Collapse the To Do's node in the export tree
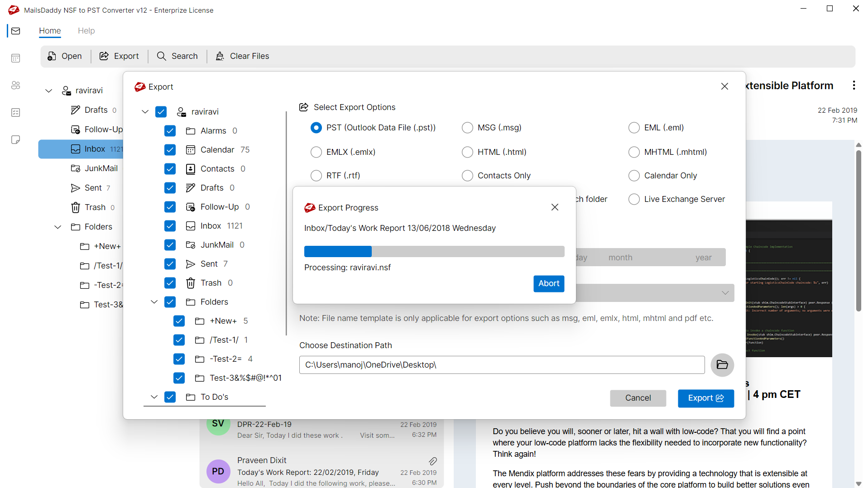868x488 pixels. [x=154, y=397]
